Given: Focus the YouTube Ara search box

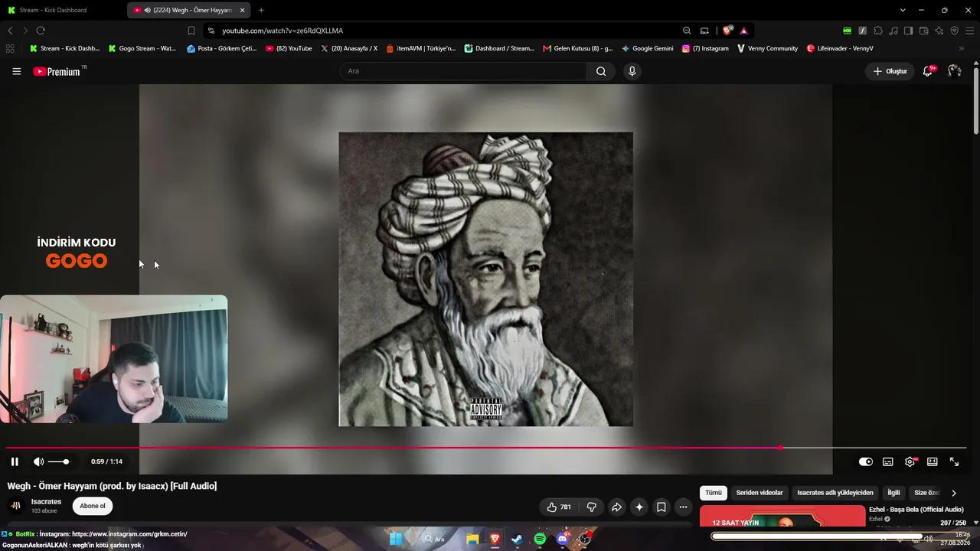Looking at the screenshot, I should click(x=463, y=71).
